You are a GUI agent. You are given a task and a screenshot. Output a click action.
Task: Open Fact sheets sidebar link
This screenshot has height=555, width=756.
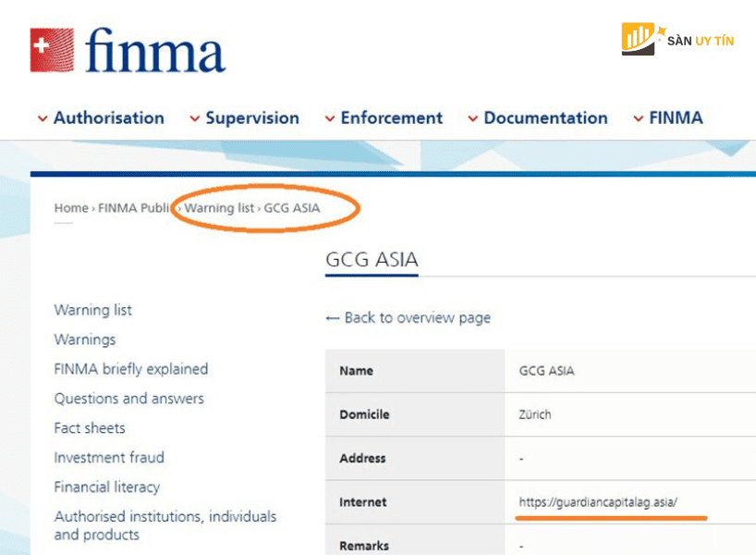[90, 428]
